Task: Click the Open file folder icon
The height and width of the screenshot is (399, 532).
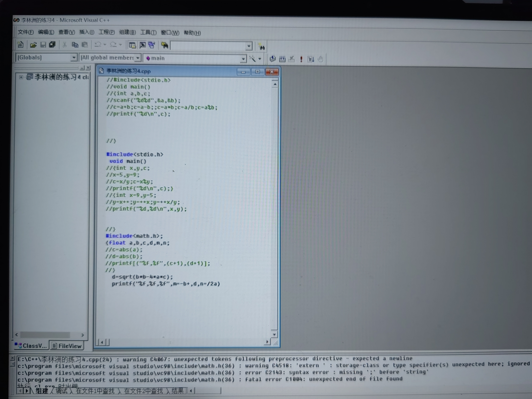Action: pos(33,45)
